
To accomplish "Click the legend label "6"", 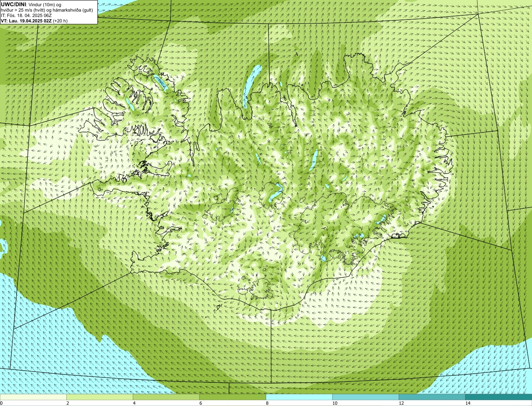I will click(200, 403).
